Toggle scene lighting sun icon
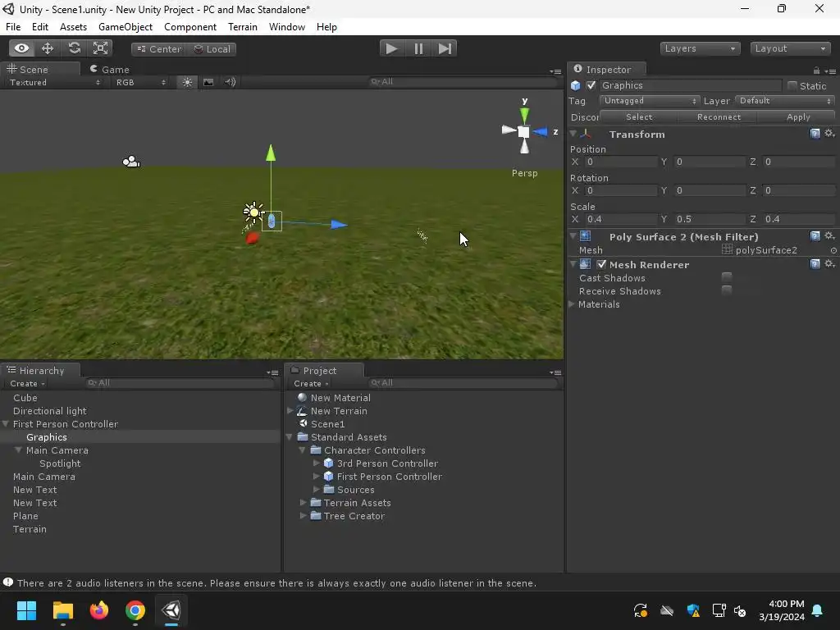The height and width of the screenshot is (630, 840). pos(188,82)
